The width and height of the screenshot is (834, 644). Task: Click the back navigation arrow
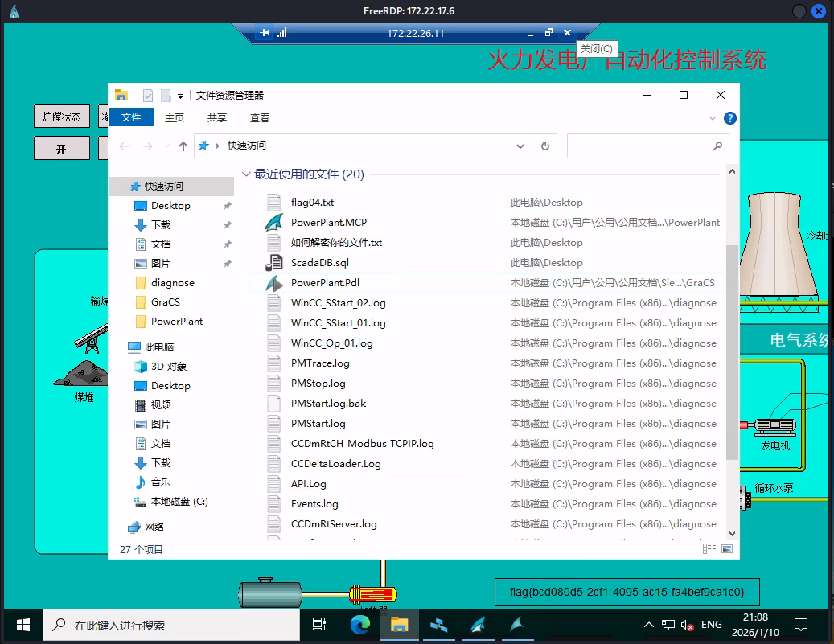point(124,146)
